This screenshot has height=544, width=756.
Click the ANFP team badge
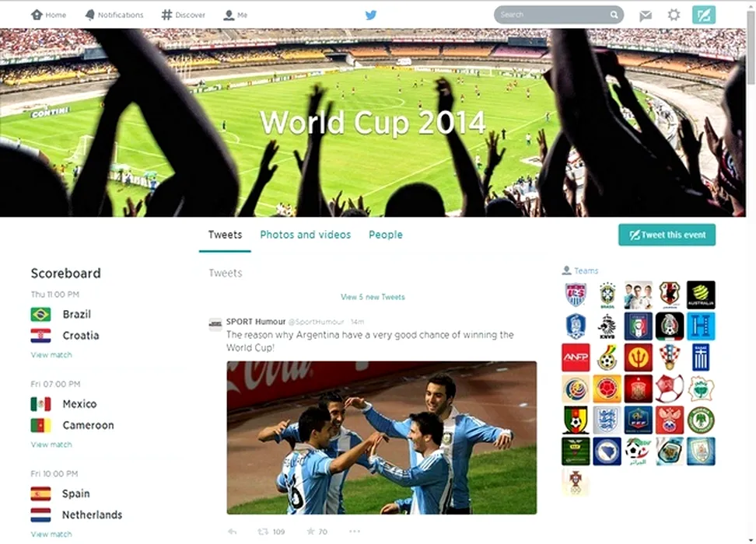[x=576, y=357]
